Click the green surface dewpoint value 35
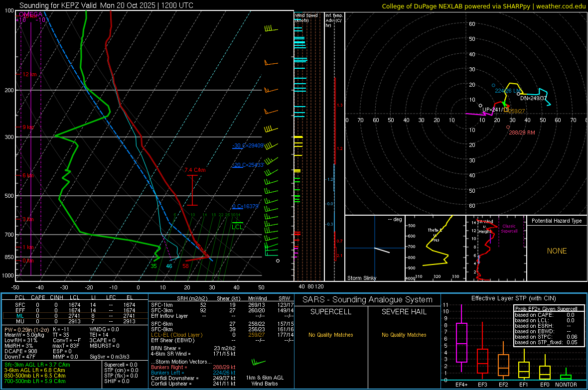This screenshot has height=390, width=588. coord(154,266)
